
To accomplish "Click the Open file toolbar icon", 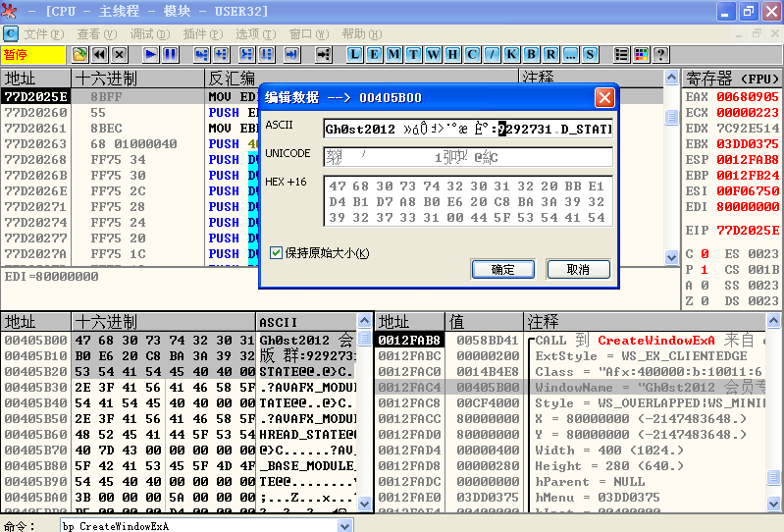I will point(79,54).
